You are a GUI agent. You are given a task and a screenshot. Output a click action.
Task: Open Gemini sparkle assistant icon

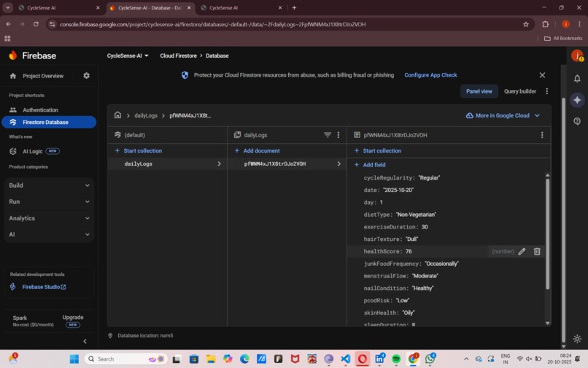coord(577,100)
